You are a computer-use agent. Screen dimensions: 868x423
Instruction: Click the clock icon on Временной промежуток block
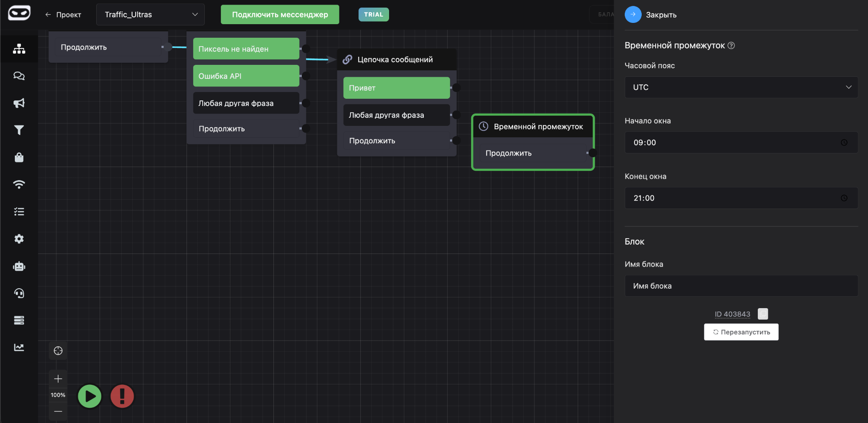coord(484,126)
